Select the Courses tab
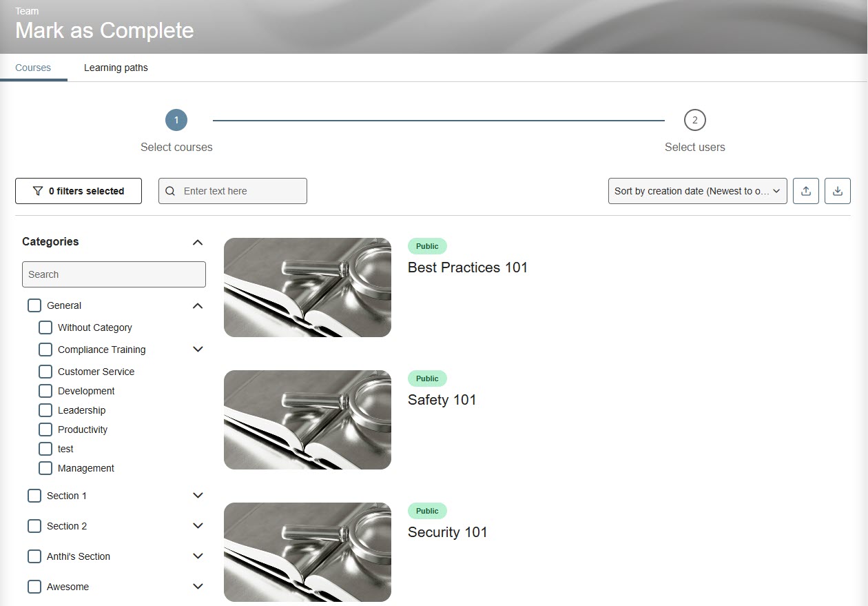 click(33, 68)
